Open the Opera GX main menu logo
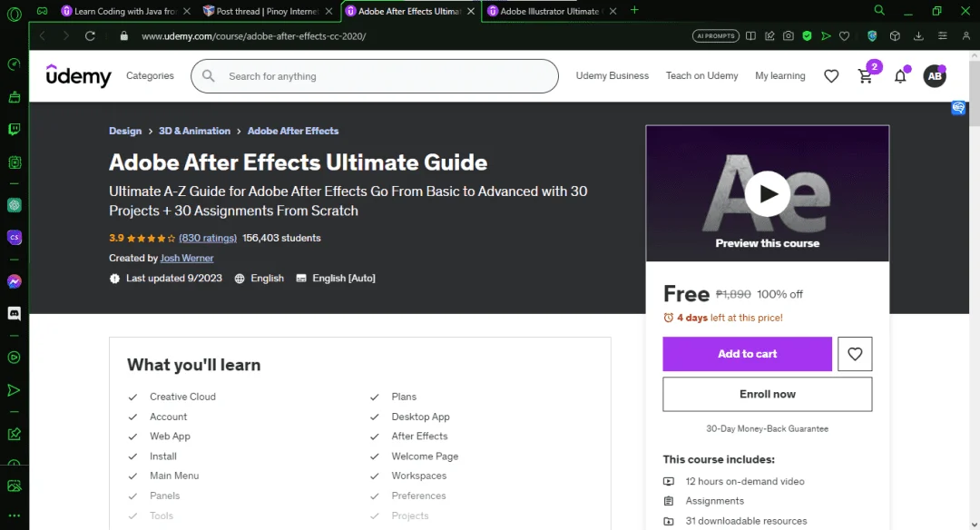Viewport: 980px width, 530px height. pyautogui.click(x=14, y=13)
